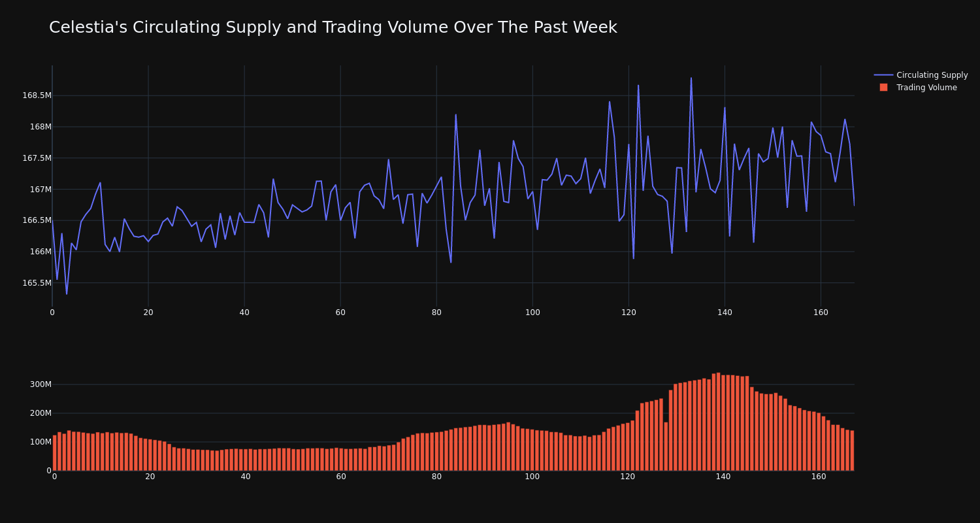The width and height of the screenshot is (980, 523).
Task: Click the 167.5M y-axis label
Action: coord(37,158)
